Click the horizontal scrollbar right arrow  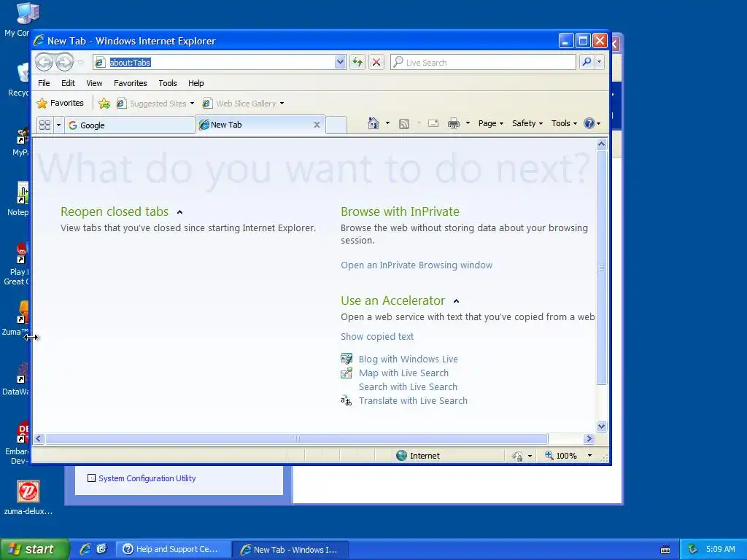[x=589, y=438]
